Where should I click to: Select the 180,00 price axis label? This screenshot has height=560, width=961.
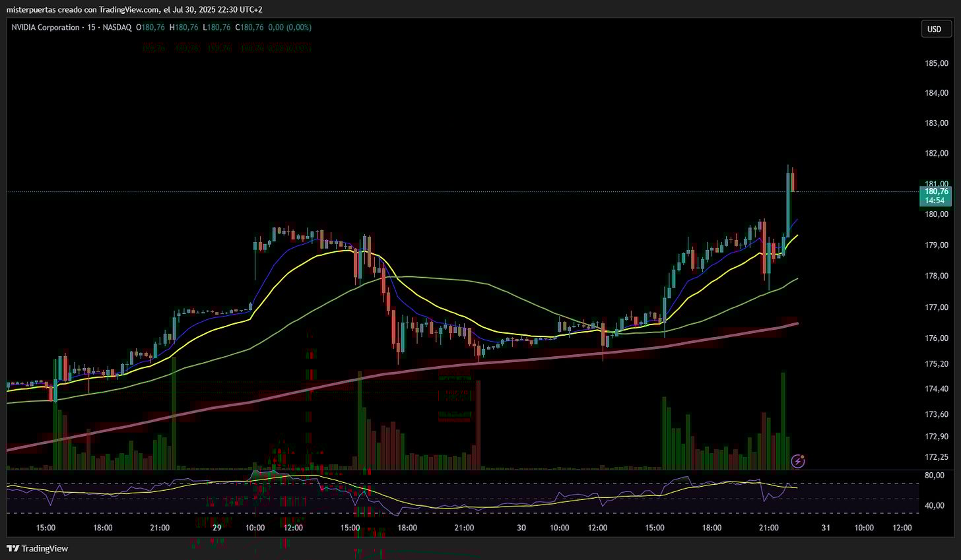click(937, 214)
